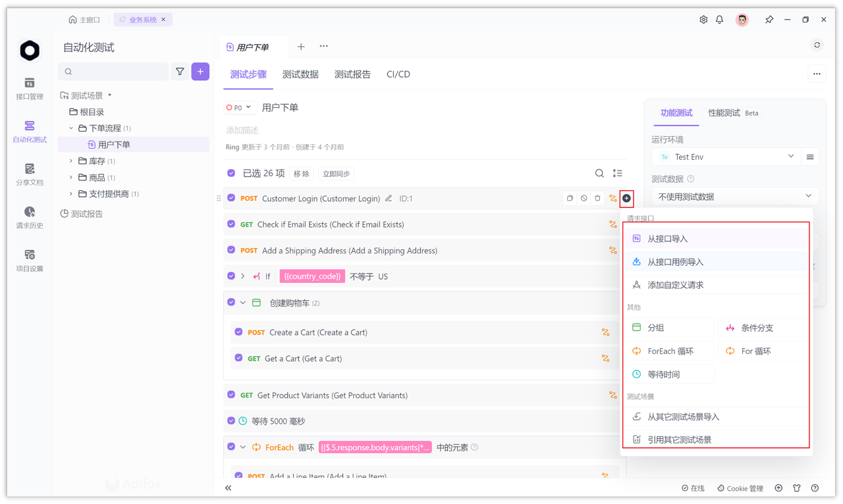The height and width of the screenshot is (504, 843).
Task: Open 不使用测试数据 dropdown
Action: (735, 196)
